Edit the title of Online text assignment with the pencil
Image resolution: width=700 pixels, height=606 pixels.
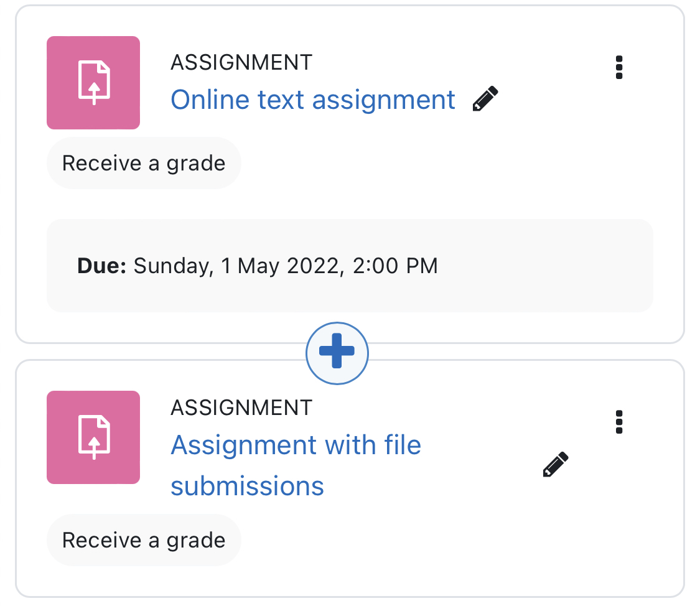(485, 99)
